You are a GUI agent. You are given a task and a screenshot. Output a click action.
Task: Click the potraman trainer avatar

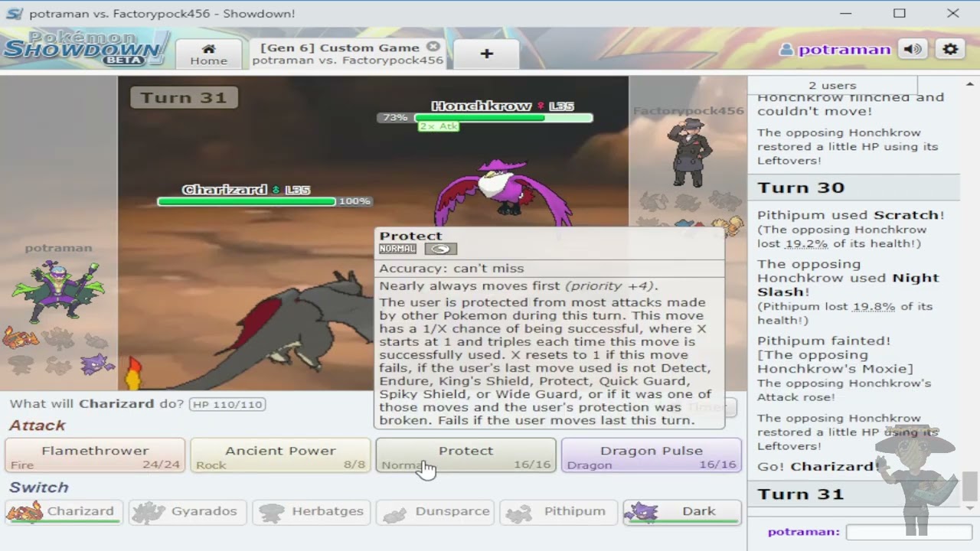[x=58, y=291]
